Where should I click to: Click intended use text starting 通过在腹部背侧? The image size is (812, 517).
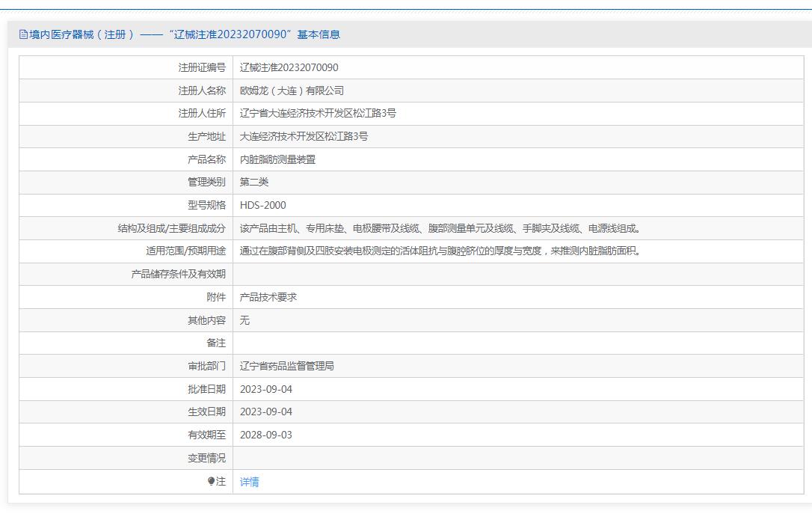click(x=440, y=251)
